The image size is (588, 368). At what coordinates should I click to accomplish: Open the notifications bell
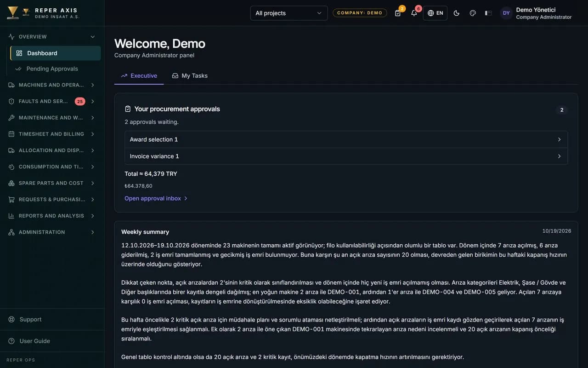tap(414, 13)
